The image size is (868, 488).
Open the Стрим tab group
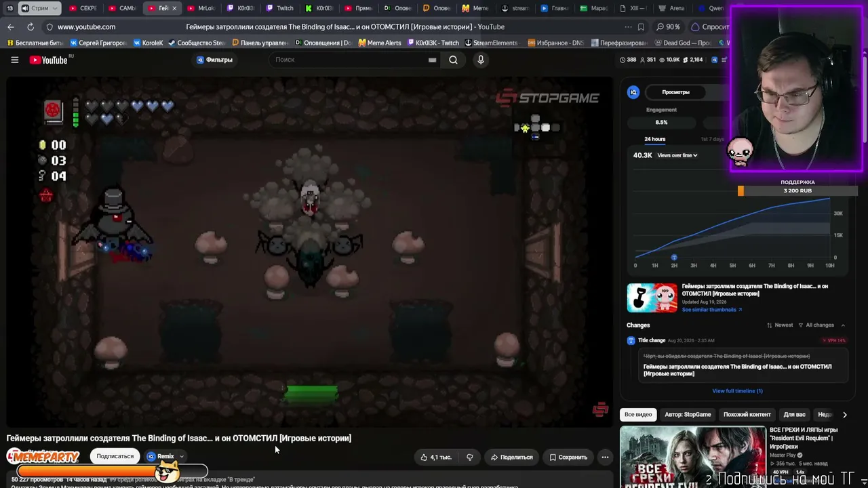click(x=40, y=8)
